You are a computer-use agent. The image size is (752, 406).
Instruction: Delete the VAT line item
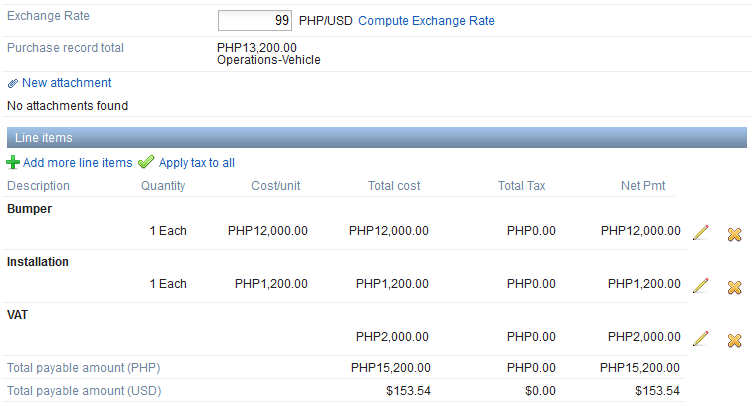click(734, 339)
